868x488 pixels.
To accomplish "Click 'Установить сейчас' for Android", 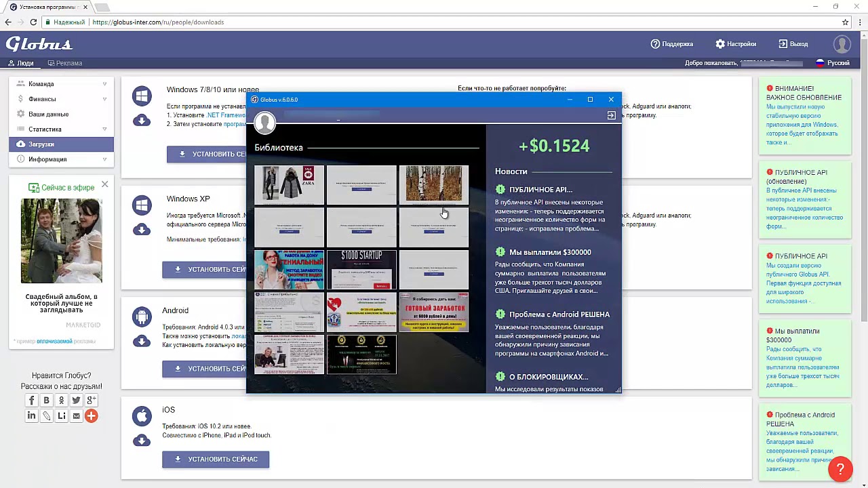I will pyautogui.click(x=204, y=369).
